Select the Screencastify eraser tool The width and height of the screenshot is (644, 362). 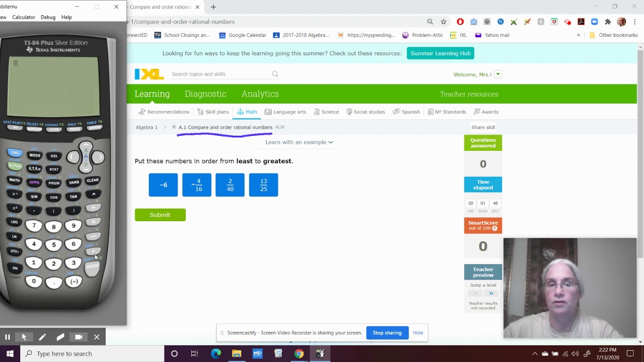tap(60, 337)
